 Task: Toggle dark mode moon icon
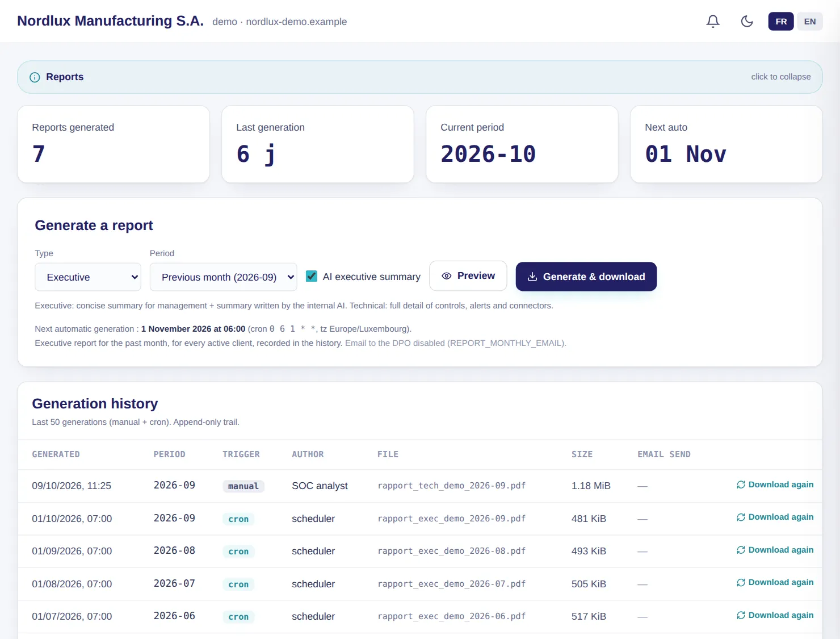click(747, 22)
